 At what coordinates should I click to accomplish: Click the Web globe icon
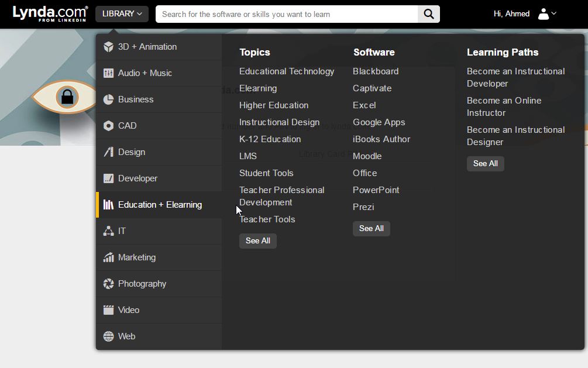coord(108,336)
